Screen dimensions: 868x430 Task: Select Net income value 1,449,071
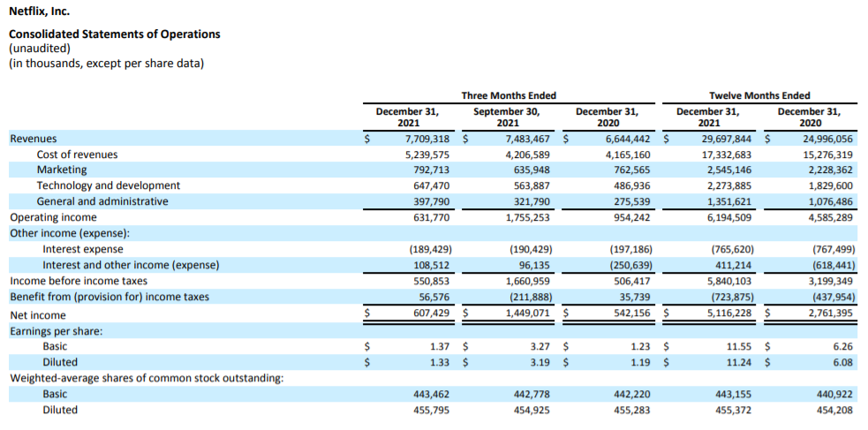pyautogui.click(x=528, y=313)
